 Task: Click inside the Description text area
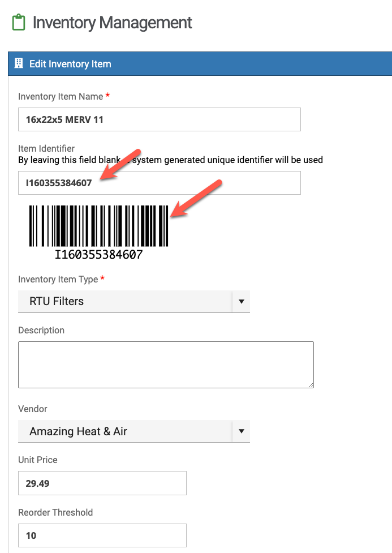(165, 365)
